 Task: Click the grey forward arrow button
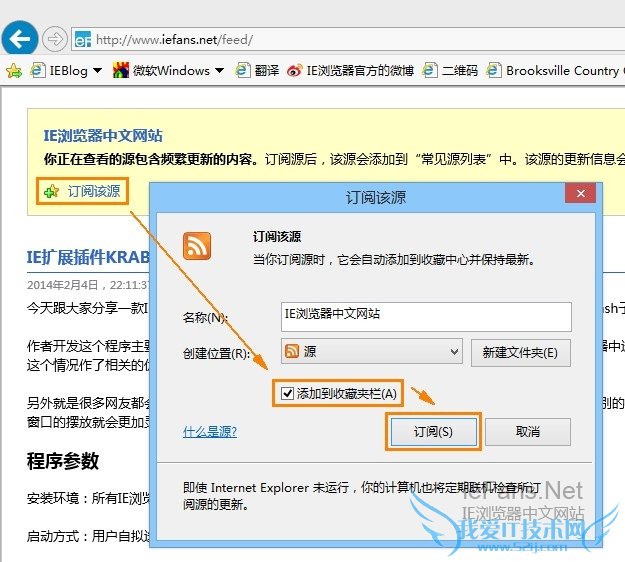tap(55, 39)
